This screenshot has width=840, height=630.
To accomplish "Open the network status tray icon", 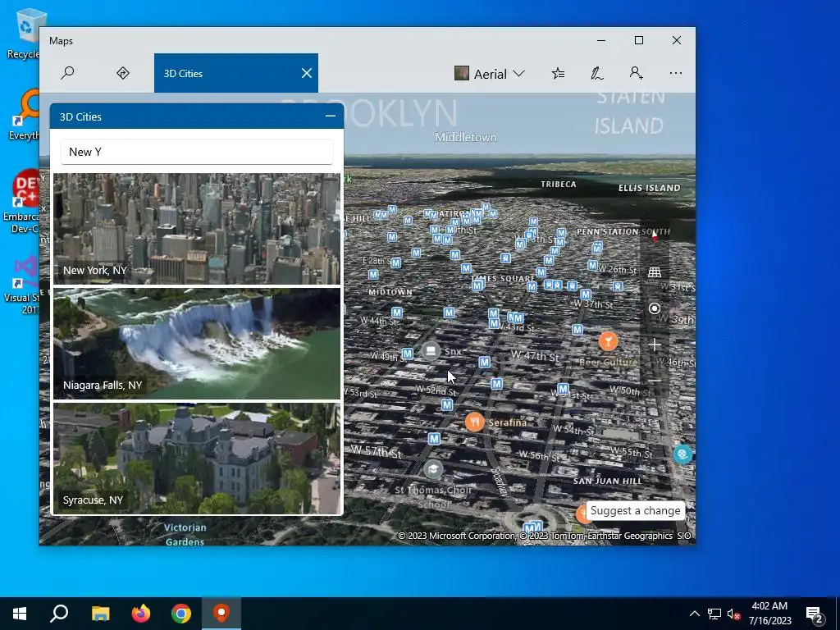I will tap(714, 614).
